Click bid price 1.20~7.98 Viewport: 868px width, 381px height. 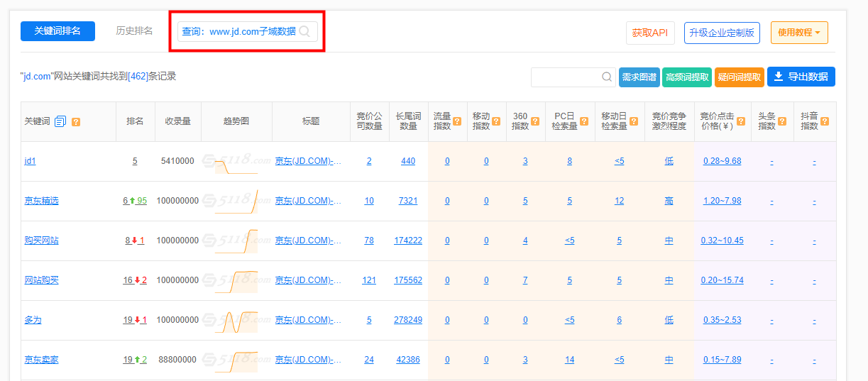(722, 201)
